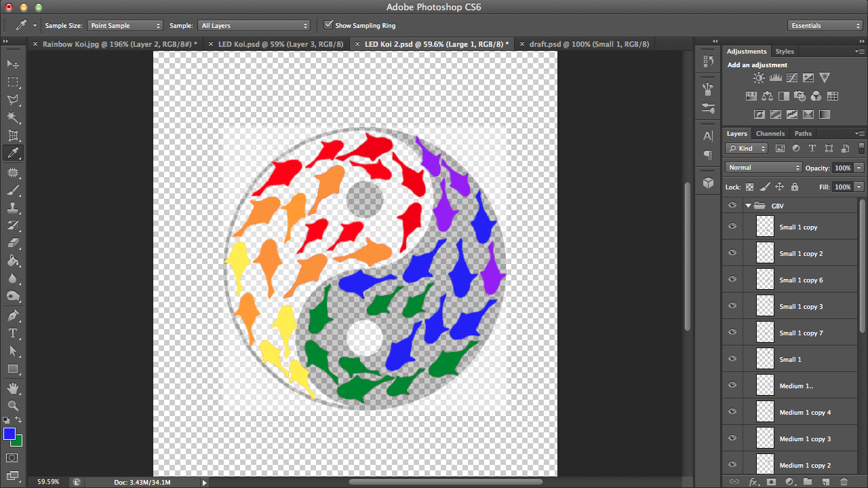The image size is (868, 488).
Task: Click the Small 1 layer thumbnail
Action: [x=764, y=358]
